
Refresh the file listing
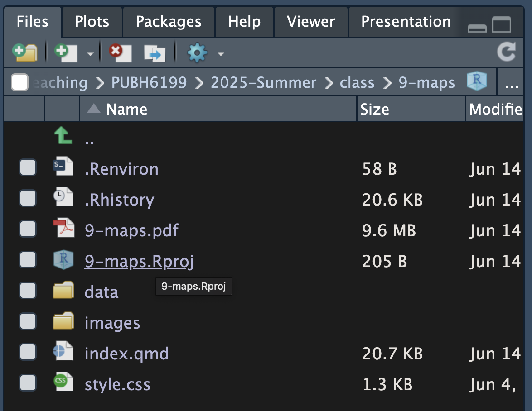tap(506, 53)
